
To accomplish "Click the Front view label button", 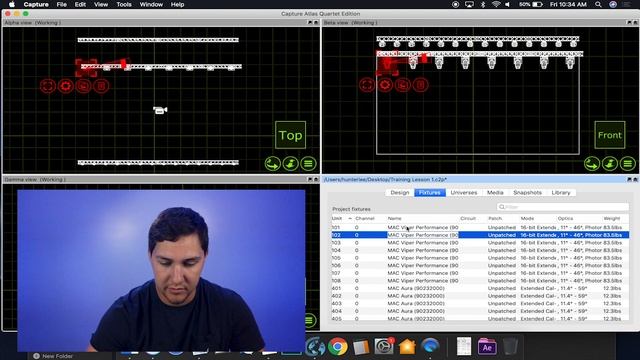I will [610, 135].
